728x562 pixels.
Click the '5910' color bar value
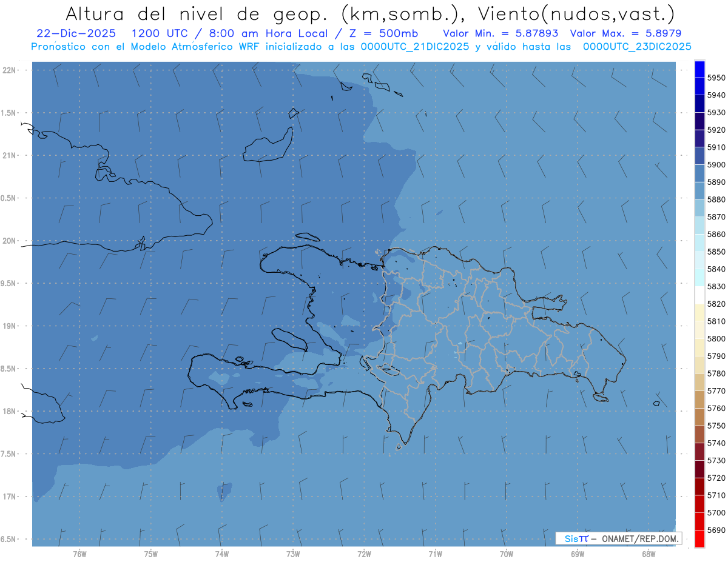tap(716, 147)
